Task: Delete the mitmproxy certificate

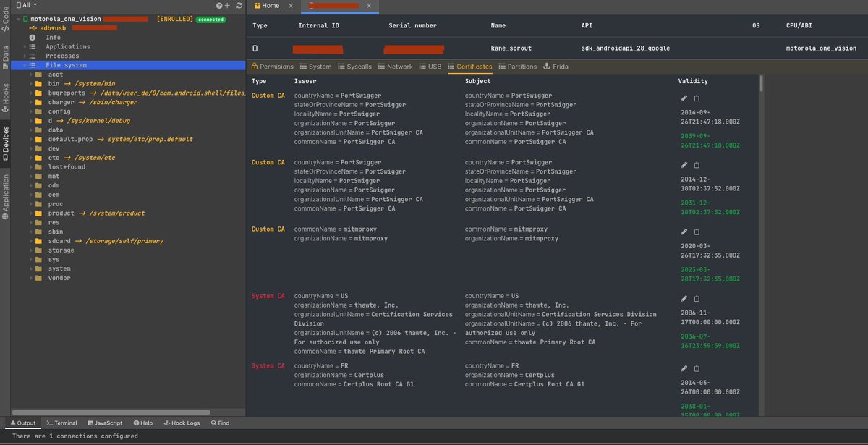Action: pos(697,232)
